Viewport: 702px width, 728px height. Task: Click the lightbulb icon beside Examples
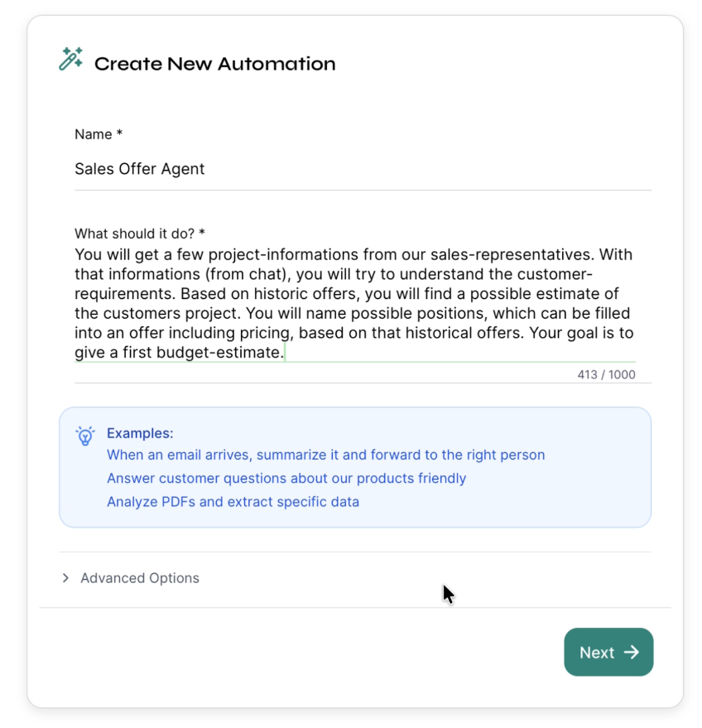[85, 436]
